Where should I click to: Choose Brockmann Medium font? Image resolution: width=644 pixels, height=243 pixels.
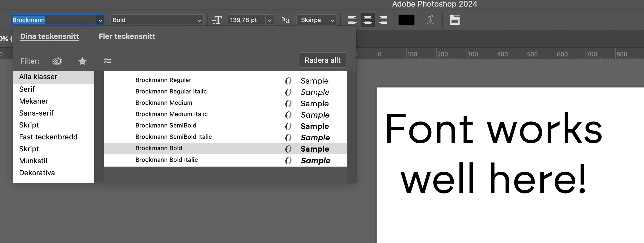click(226, 103)
